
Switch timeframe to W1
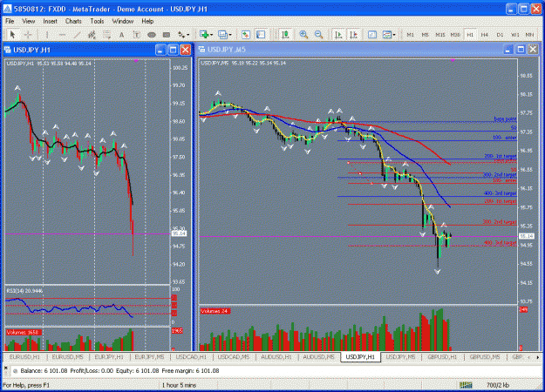[x=514, y=35]
